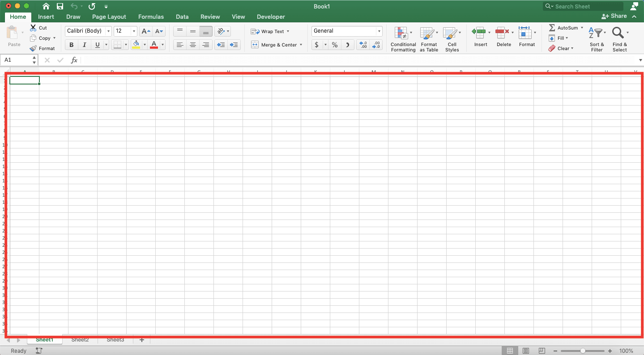Select the Format painter brush
644x355 pixels.
[x=33, y=48]
